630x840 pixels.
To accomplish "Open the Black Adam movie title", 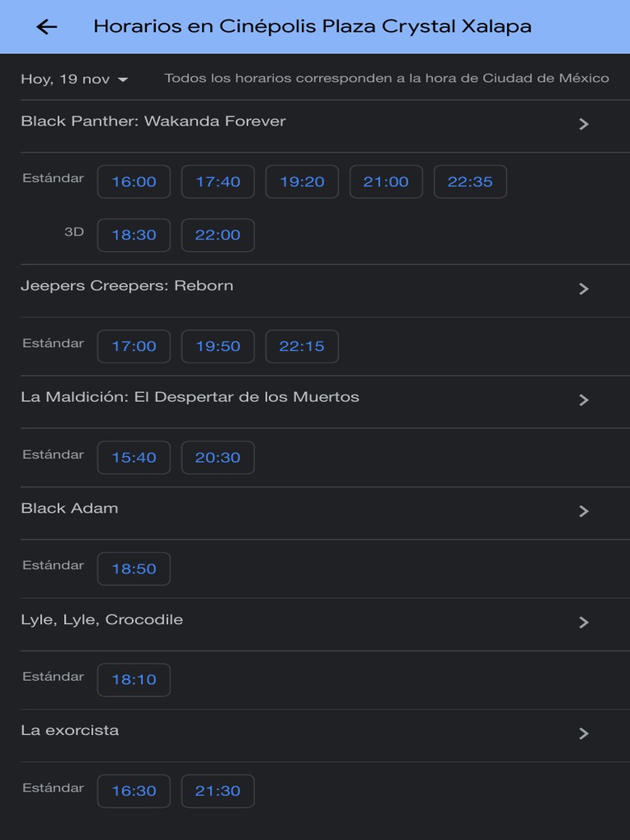I will pos(70,509).
